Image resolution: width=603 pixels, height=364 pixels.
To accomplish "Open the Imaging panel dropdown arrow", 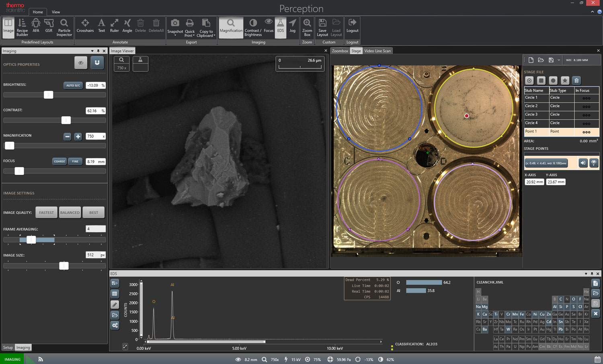I will pyautogui.click(x=92, y=51).
